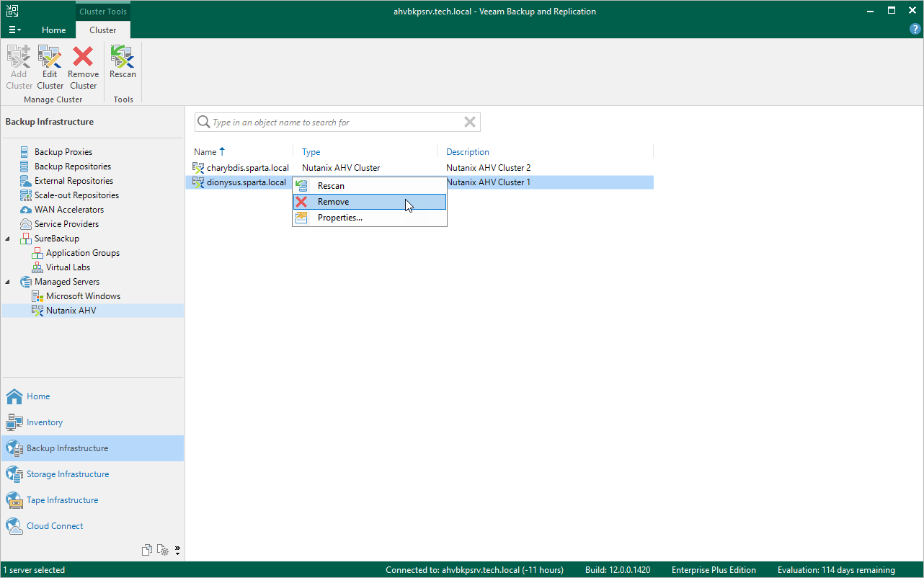
Task: Open the Files view icon below the navigation pane
Action: click(147, 550)
